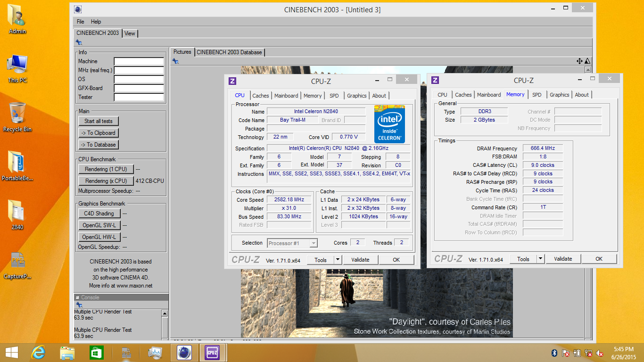Click the console scrollbar up arrow

(165, 313)
